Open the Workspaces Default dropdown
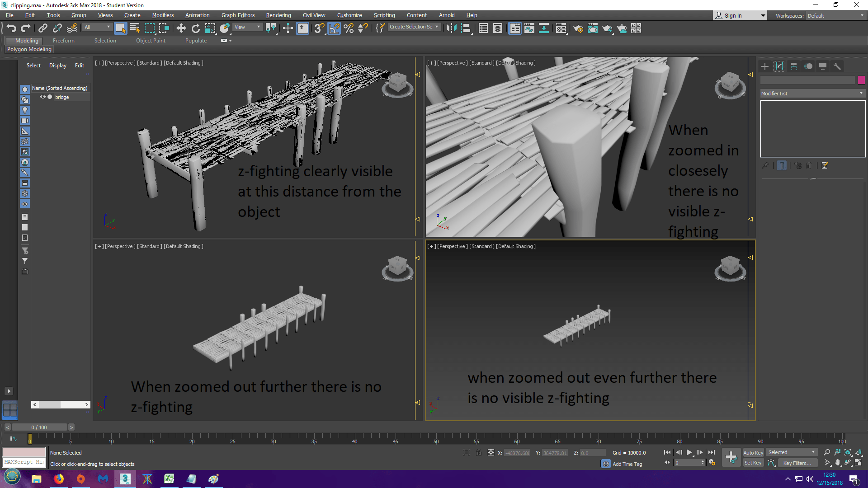Image resolution: width=868 pixels, height=488 pixels. click(835, 15)
